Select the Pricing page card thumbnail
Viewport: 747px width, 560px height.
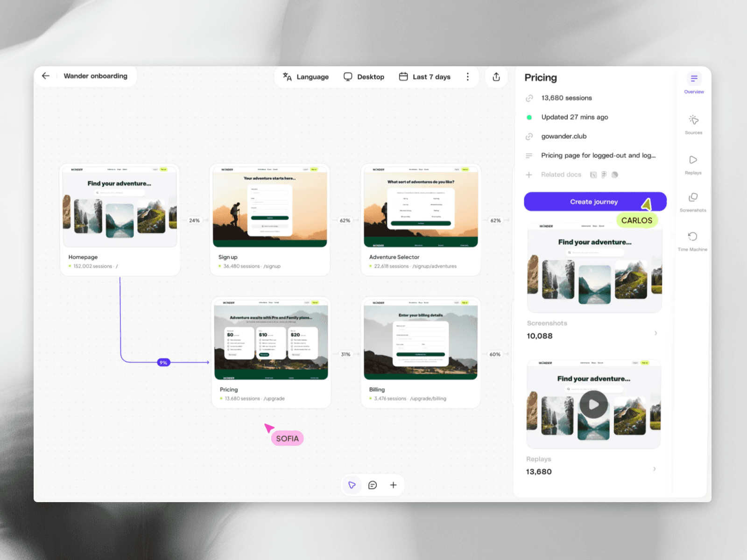pos(271,340)
